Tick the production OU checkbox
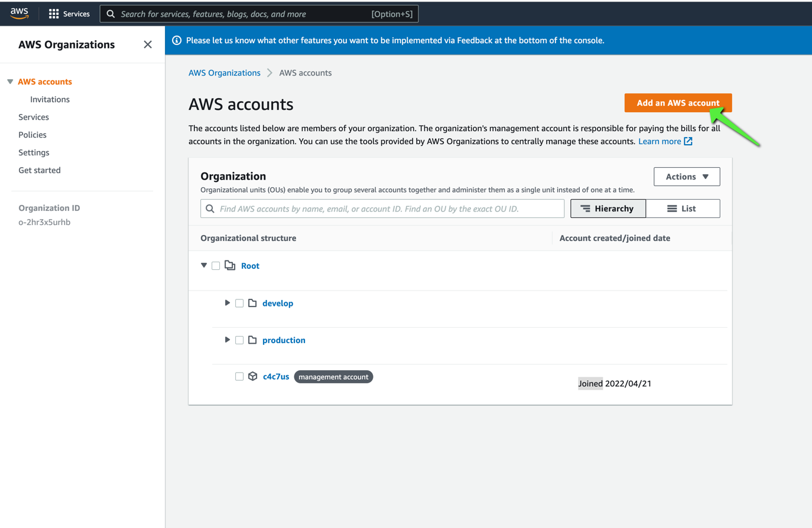812x528 pixels. click(x=239, y=340)
